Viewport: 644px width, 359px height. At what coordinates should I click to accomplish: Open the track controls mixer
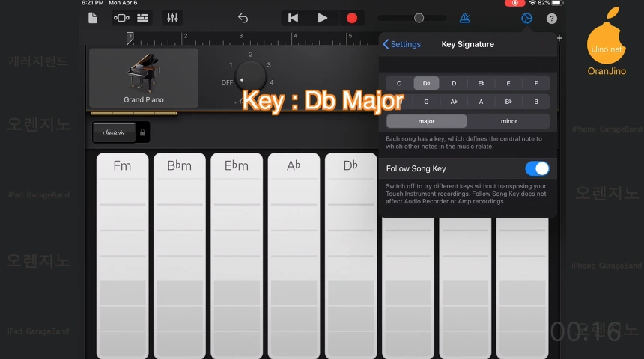(172, 18)
